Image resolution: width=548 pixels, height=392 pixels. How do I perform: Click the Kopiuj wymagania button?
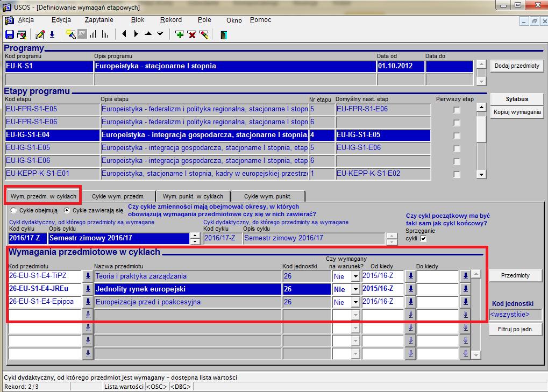tap(517, 112)
